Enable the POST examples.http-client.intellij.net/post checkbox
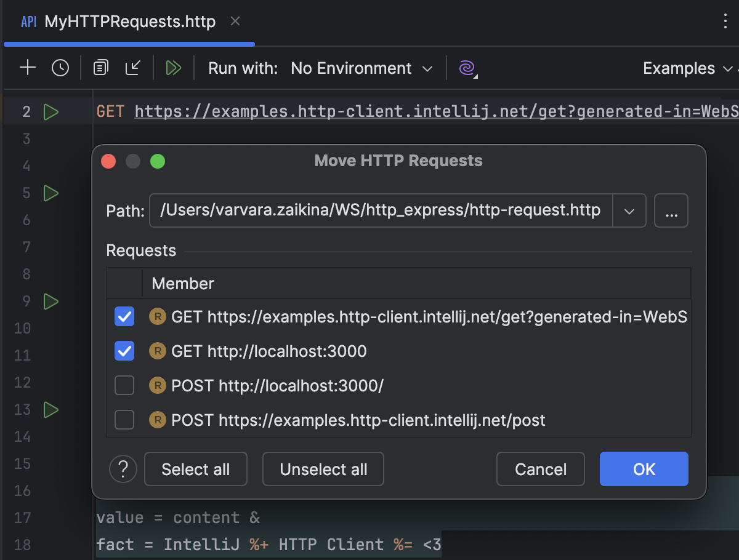The height and width of the screenshot is (560, 739). click(124, 420)
